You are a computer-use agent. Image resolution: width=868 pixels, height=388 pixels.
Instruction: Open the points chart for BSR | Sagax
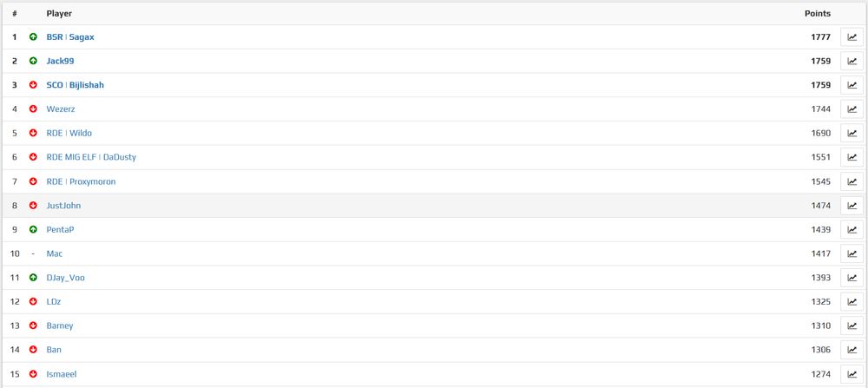852,37
